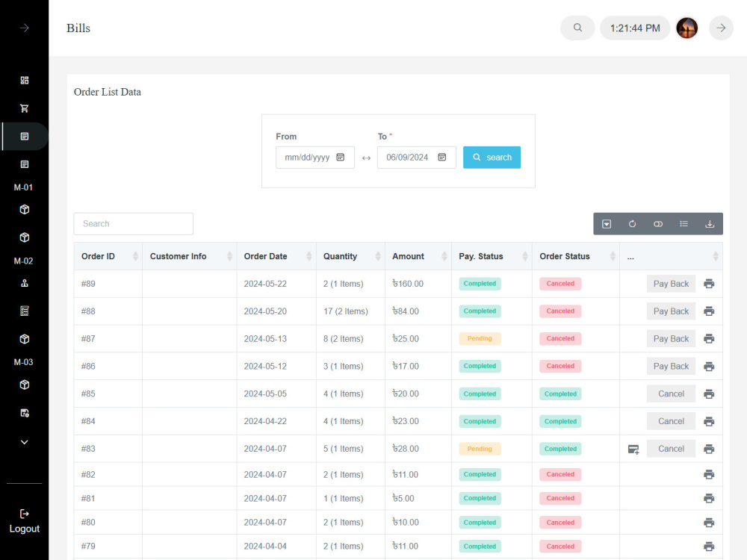The image size is (747, 560).
Task: Cancel order #84
Action: pos(671,421)
